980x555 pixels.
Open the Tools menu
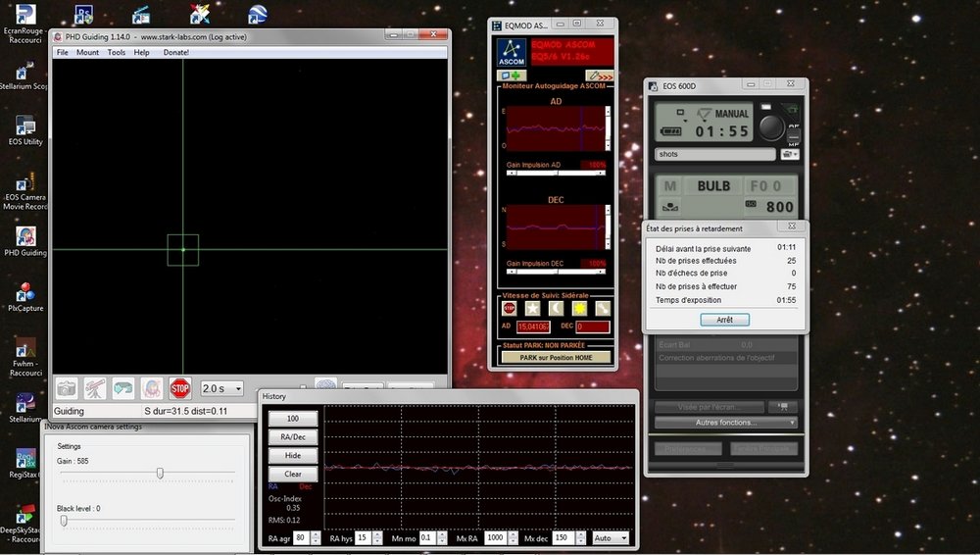click(x=117, y=53)
